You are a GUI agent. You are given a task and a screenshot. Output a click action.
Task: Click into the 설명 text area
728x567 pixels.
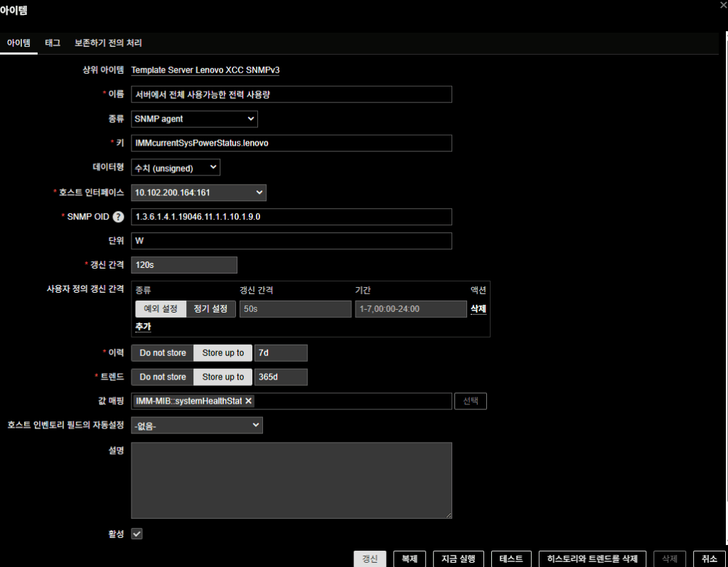click(291, 480)
